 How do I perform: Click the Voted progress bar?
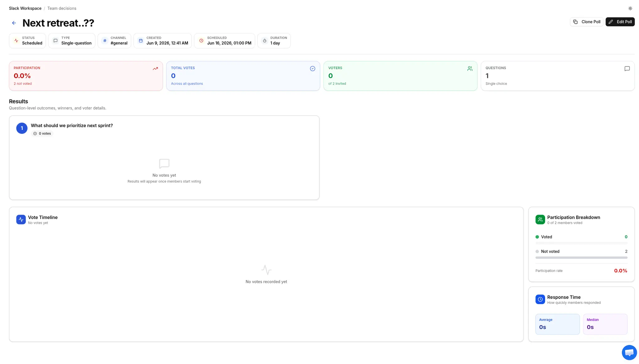tap(581, 243)
